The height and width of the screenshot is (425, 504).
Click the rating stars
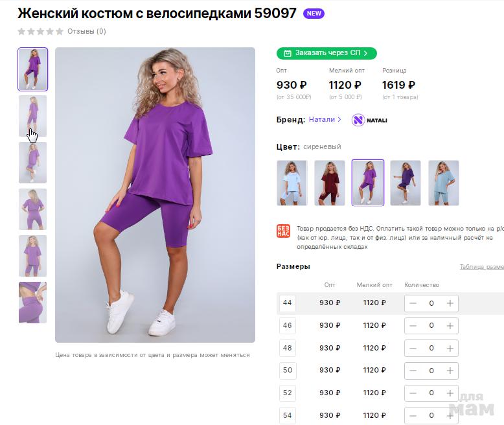40,31
